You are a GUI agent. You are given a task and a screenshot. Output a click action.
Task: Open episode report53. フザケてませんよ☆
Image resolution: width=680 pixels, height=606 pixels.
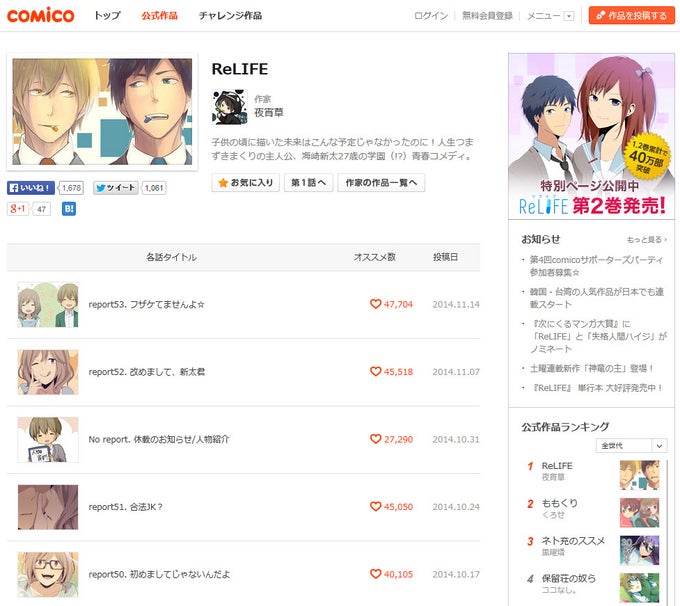pos(147,305)
